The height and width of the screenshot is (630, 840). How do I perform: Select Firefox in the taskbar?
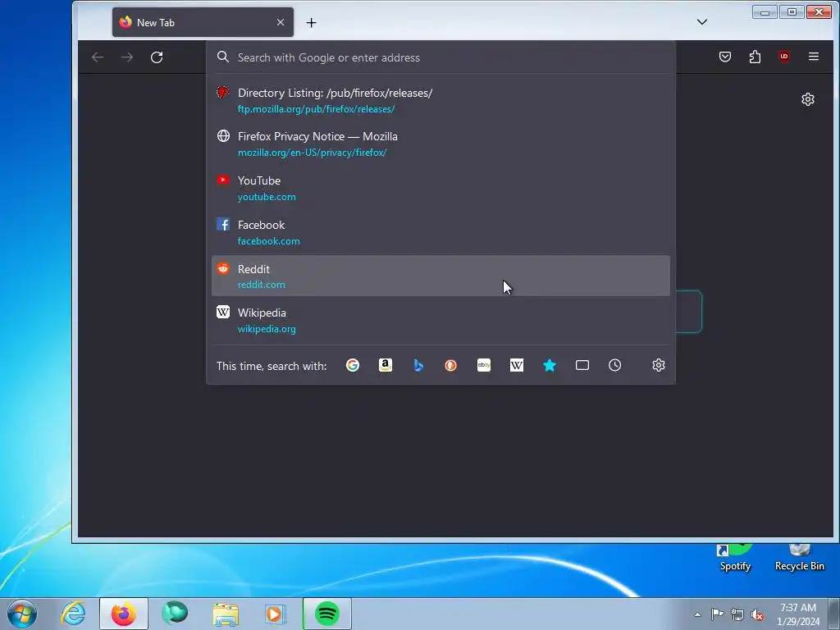[x=124, y=614]
